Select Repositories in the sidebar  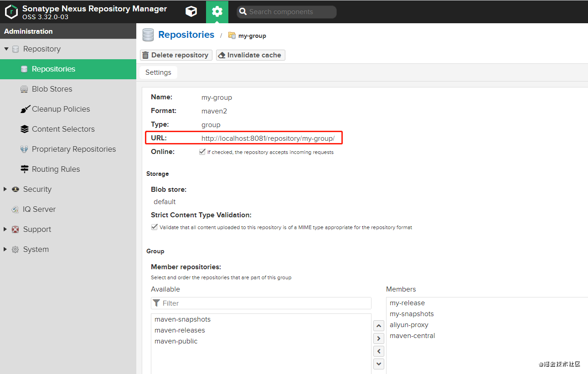(x=68, y=69)
